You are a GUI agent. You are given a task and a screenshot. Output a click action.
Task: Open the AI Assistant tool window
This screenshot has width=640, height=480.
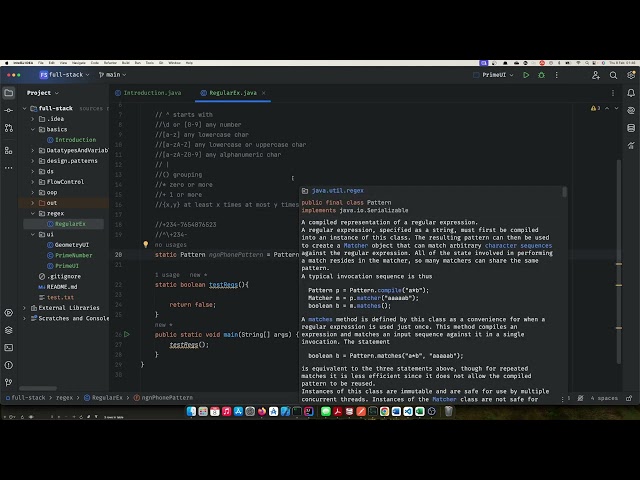pos(631,111)
